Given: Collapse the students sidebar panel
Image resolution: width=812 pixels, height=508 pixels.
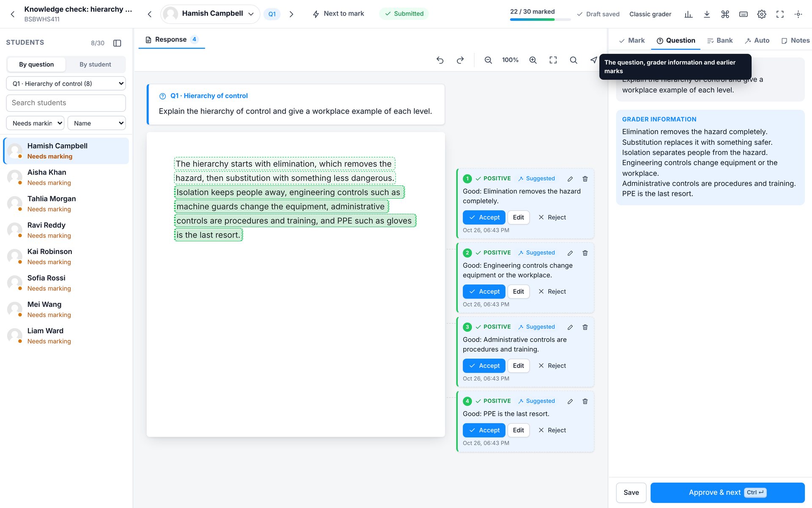Looking at the screenshot, I should (x=118, y=43).
